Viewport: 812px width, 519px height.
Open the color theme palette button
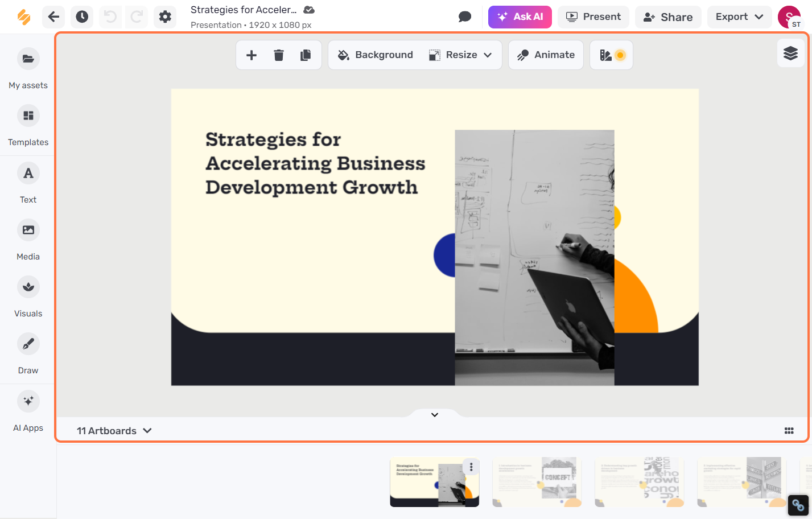click(612, 55)
